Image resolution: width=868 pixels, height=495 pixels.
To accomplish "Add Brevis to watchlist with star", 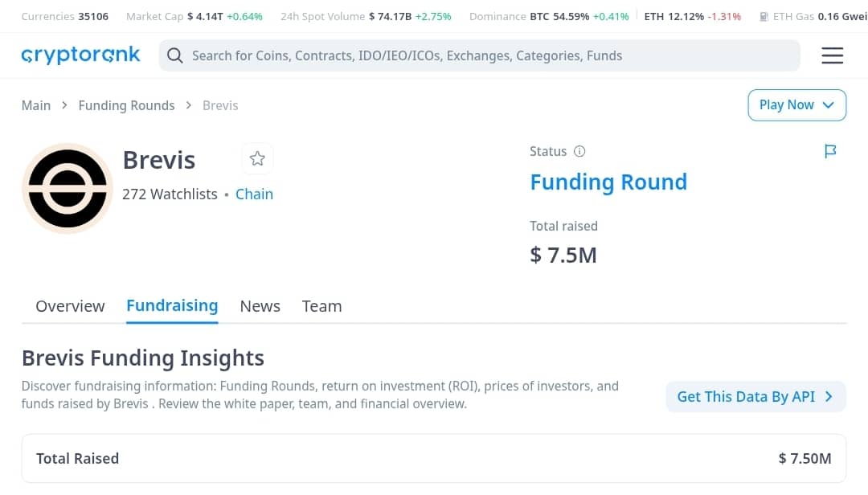I will [x=257, y=159].
